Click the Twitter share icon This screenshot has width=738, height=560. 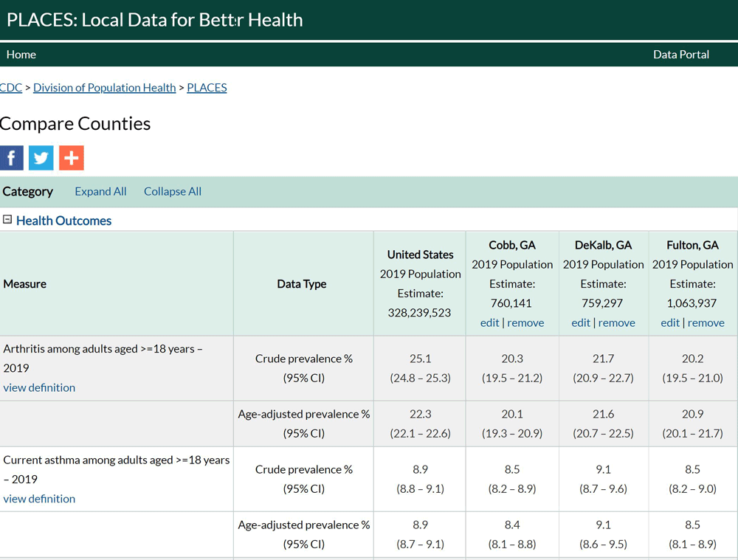tap(41, 157)
